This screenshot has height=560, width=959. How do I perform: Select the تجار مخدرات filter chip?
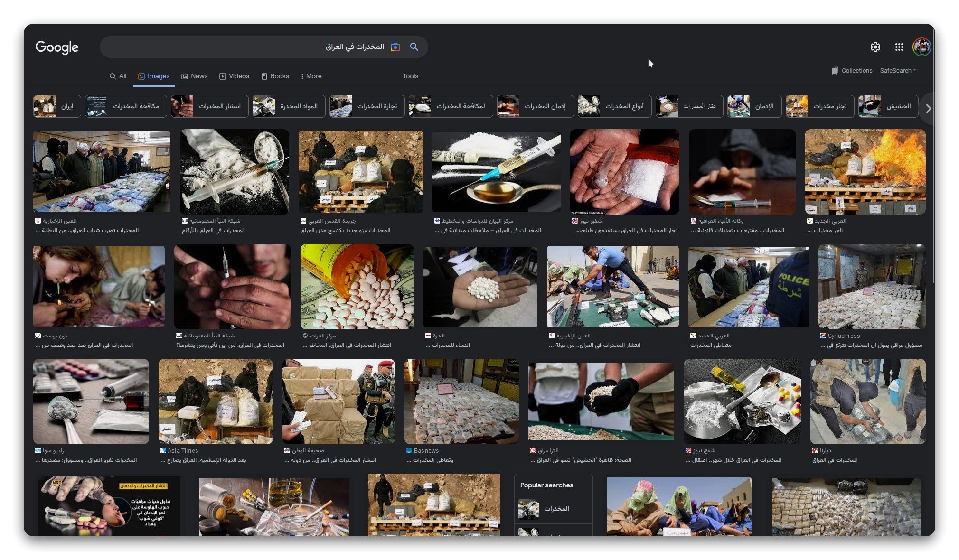point(820,106)
